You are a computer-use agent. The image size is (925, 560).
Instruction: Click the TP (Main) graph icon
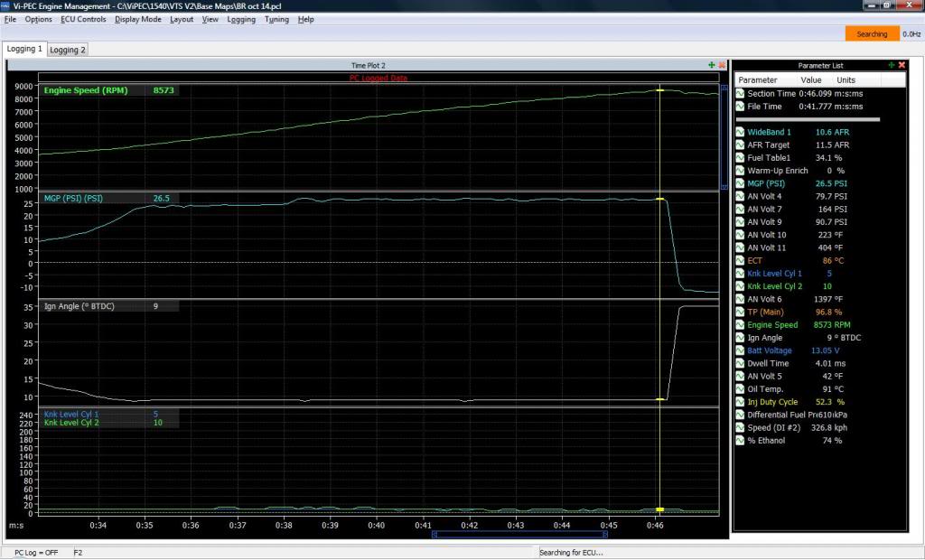pyautogui.click(x=740, y=313)
